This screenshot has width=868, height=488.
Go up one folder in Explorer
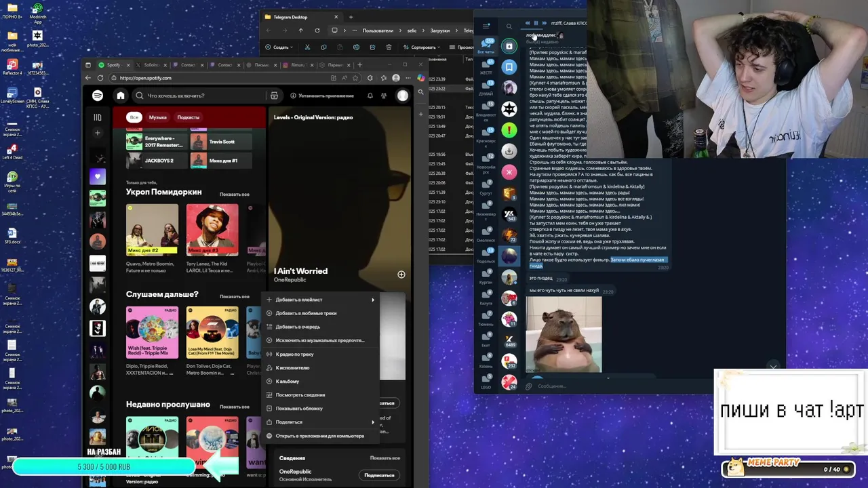coord(301,30)
